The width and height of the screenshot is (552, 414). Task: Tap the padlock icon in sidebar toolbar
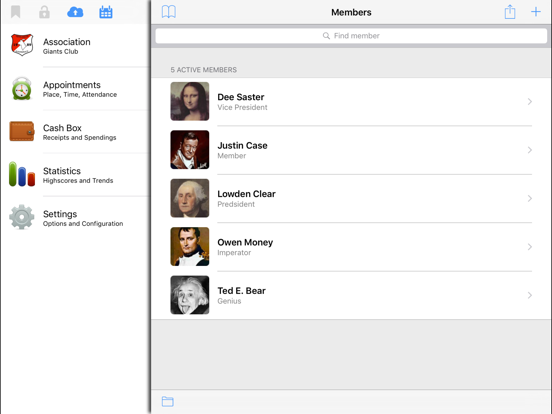tap(44, 12)
